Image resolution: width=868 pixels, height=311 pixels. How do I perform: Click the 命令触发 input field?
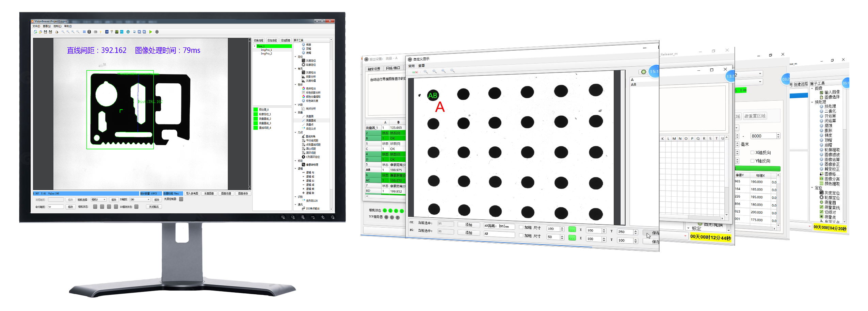56,207
